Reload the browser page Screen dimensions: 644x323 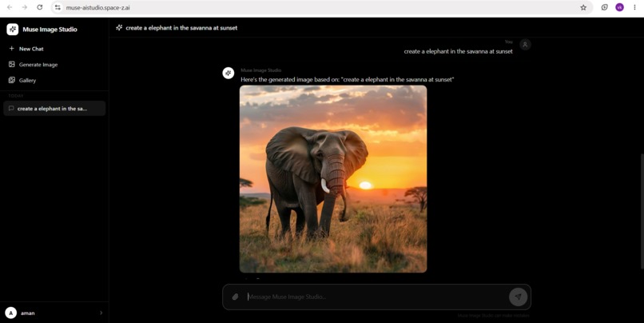[39, 7]
